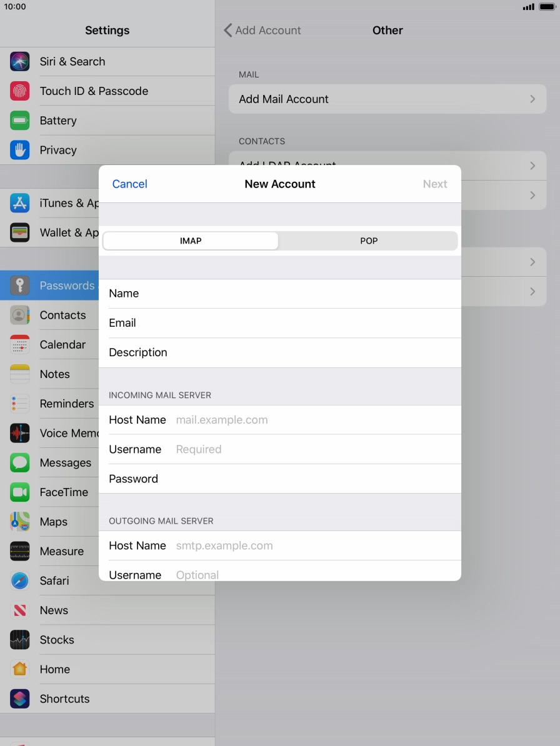Open Notes settings in sidebar

click(x=55, y=374)
